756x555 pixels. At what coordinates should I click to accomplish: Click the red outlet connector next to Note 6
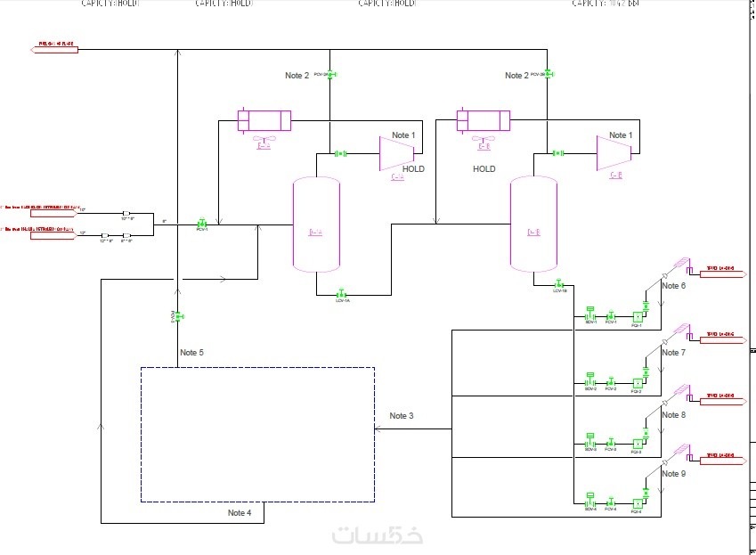click(723, 273)
